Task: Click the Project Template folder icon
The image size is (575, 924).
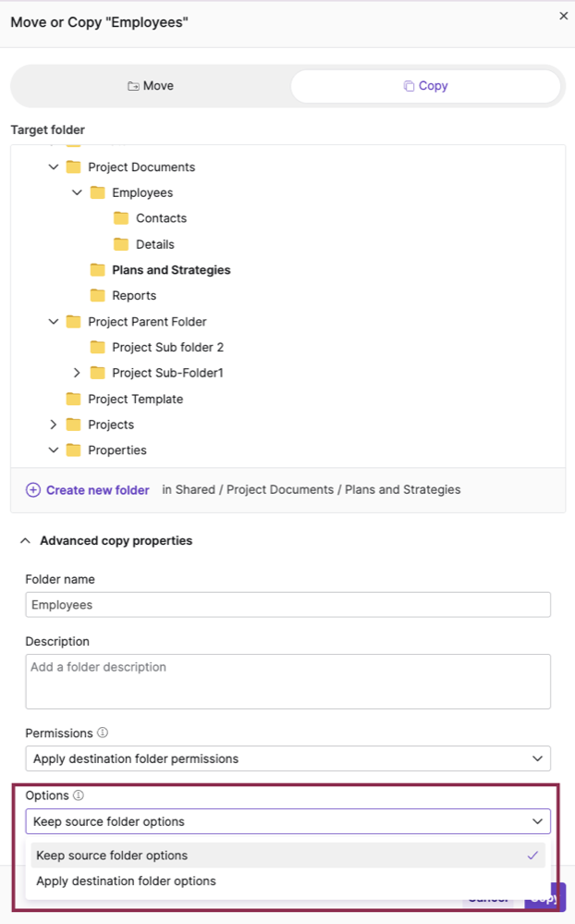Action: (74, 399)
